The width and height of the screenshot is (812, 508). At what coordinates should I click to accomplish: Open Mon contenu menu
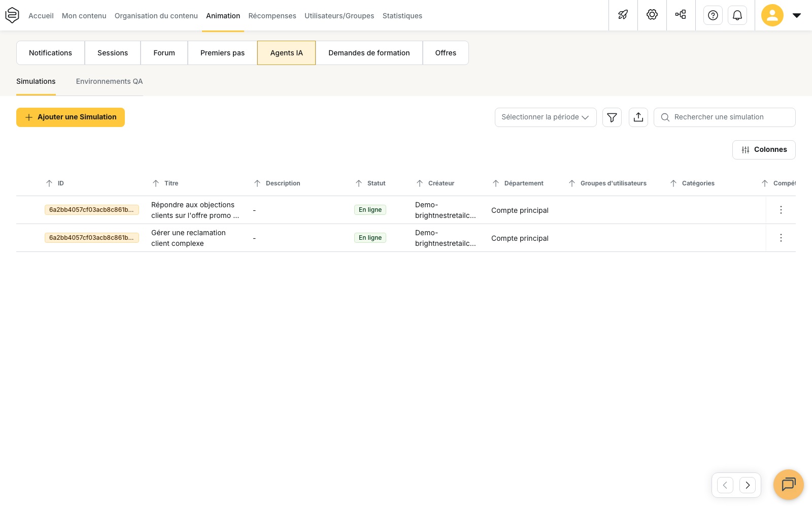pyautogui.click(x=84, y=16)
